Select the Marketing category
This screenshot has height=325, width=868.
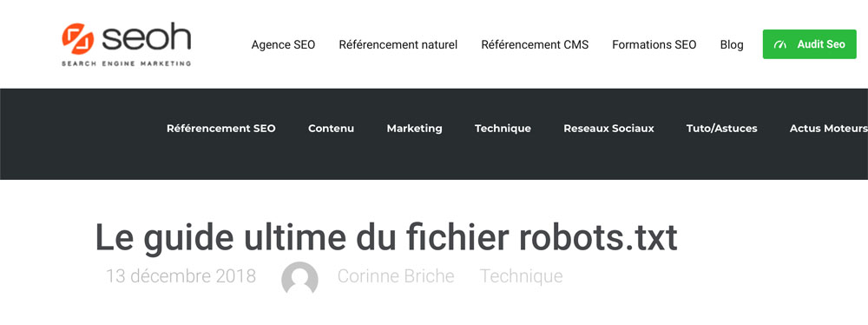[414, 129]
